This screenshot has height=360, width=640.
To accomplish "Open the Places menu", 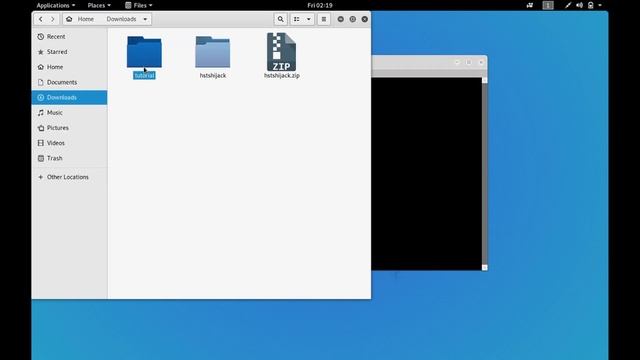I will (x=99, y=5).
